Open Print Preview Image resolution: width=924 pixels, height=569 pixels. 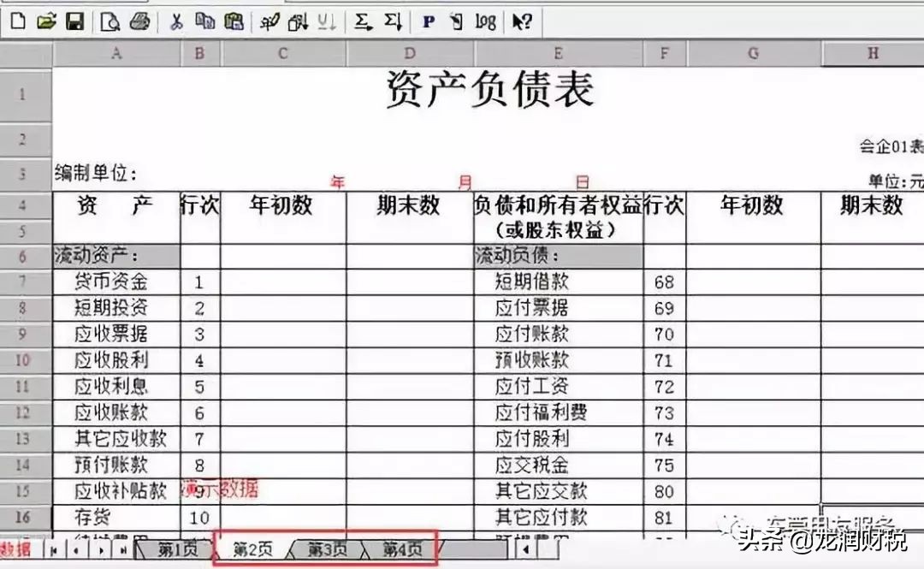point(108,21)
